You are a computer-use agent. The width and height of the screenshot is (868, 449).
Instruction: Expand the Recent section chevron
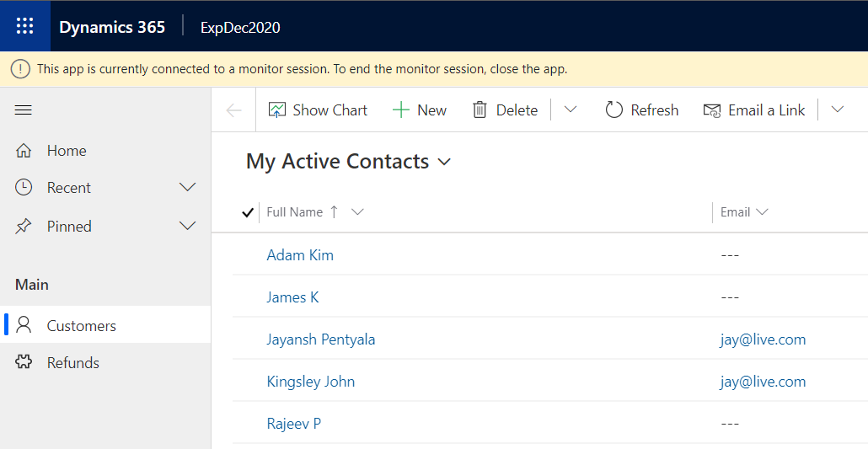coord(188,187)
